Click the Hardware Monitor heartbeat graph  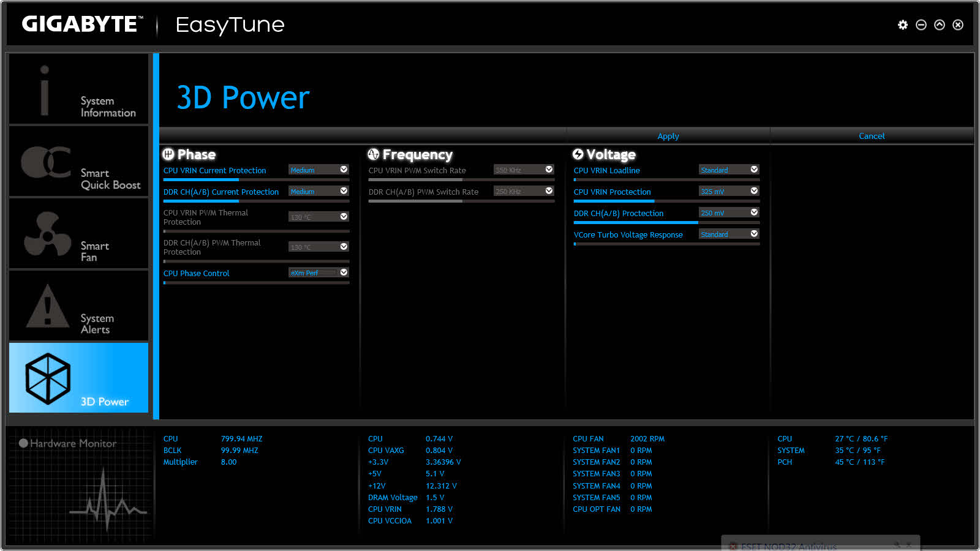[108, 499]
